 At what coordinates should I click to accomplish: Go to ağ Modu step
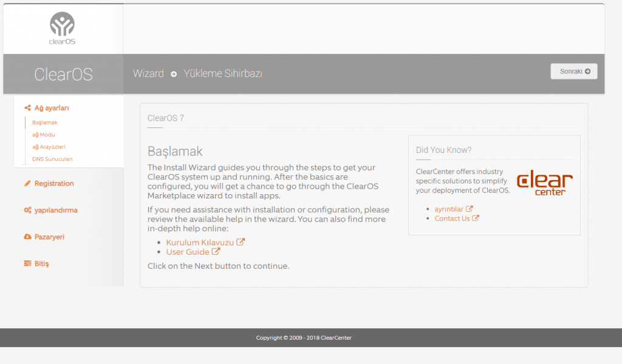[x=44, y=135]
